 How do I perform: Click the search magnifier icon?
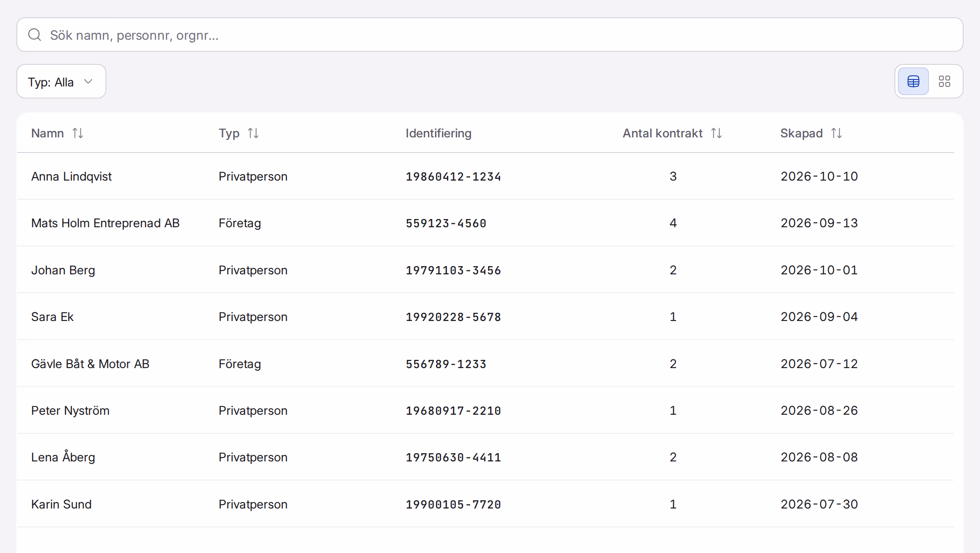35,35
